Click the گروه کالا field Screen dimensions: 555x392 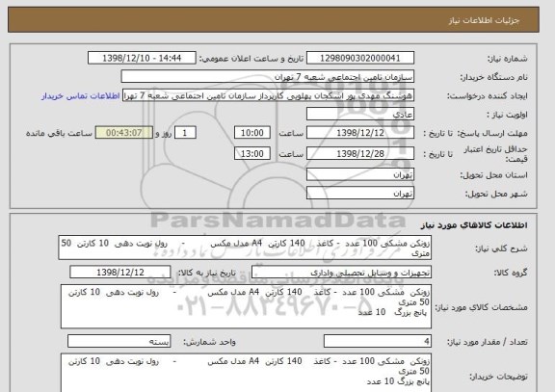(341, 273)
